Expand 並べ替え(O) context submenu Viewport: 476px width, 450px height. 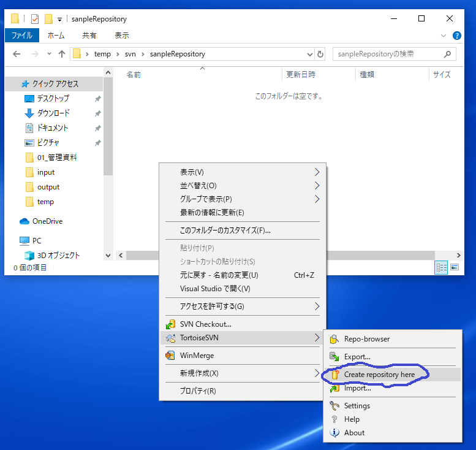(243, 186)
